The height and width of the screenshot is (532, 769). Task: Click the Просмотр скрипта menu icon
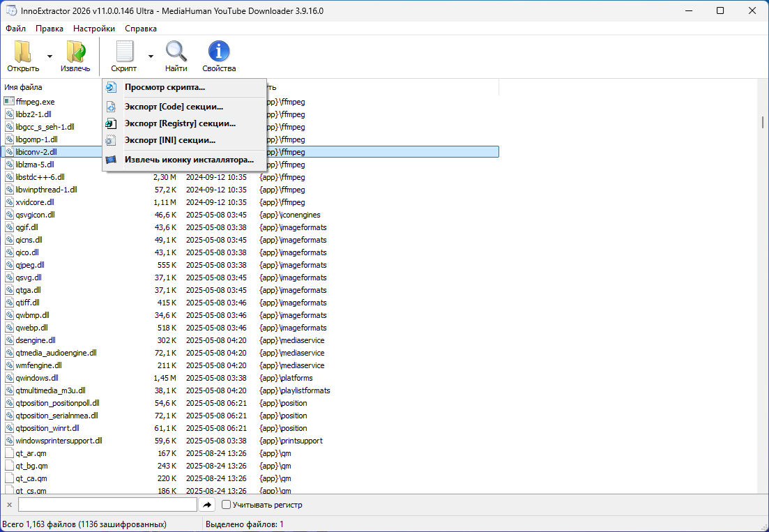pos(112,87)
